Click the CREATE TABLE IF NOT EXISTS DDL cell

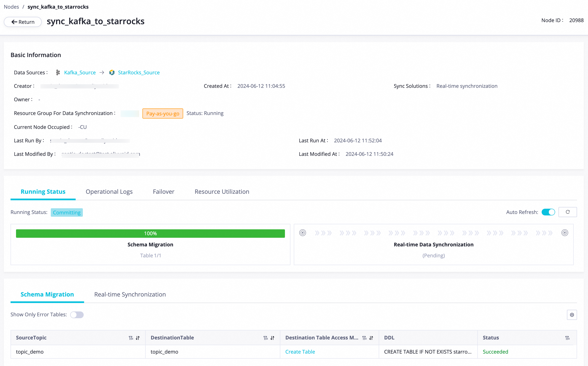coord(428,352)
